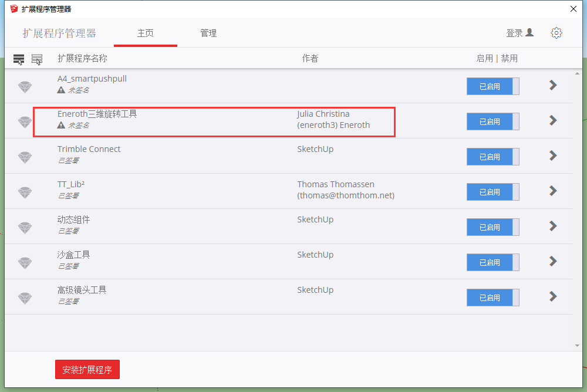Click SketchUp author in 沙盒工具 row

click(315, 255)
